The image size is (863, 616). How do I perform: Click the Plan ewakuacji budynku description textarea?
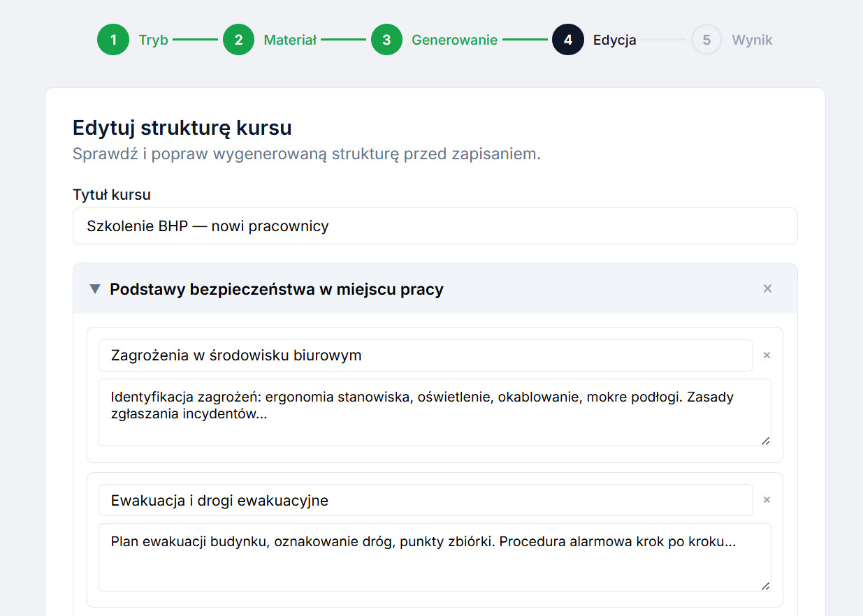point(434,557)
